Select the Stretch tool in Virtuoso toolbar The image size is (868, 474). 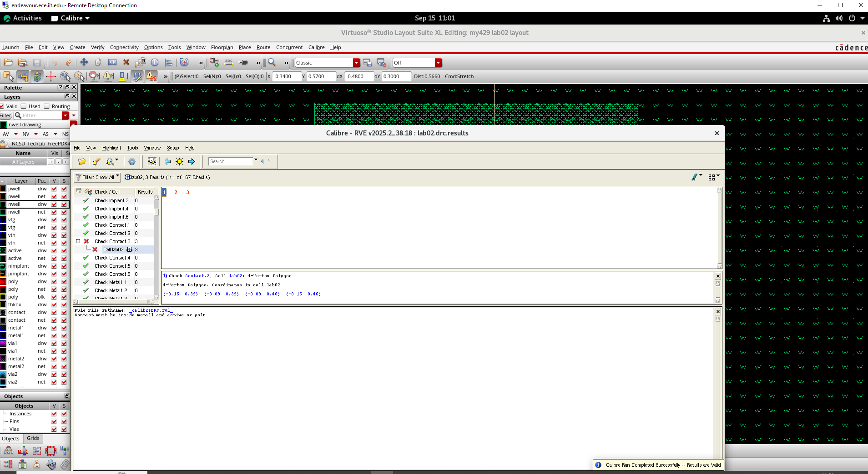112,63
